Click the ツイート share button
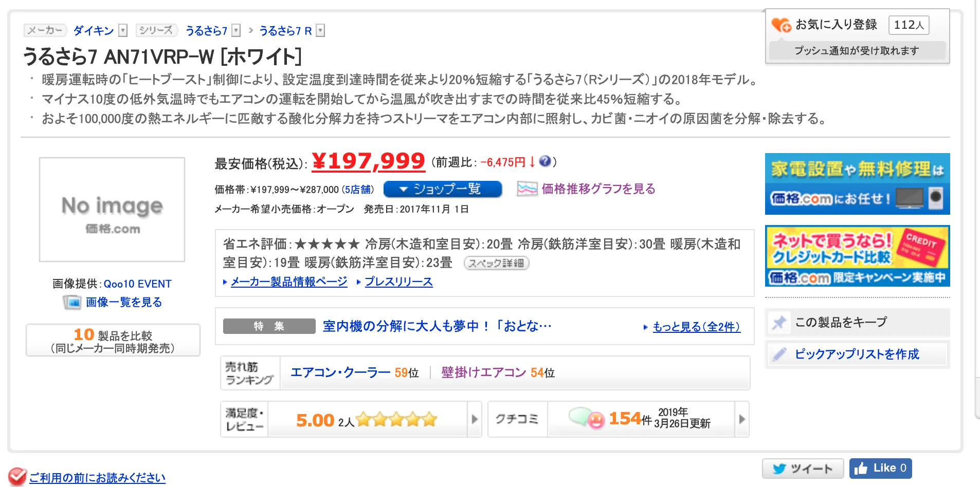Image resolution: width=980 pixels, height=487 pixels. pos(803,468)
